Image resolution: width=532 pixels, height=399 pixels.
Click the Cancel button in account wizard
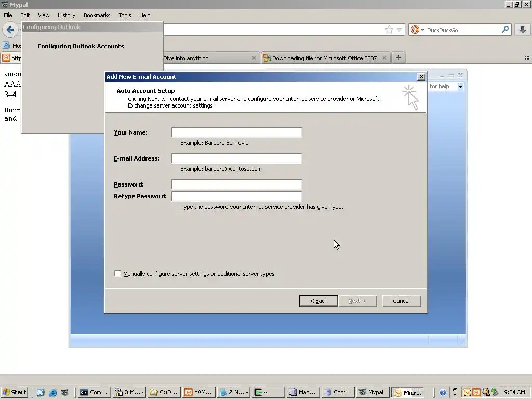click(x=402, y=301)
